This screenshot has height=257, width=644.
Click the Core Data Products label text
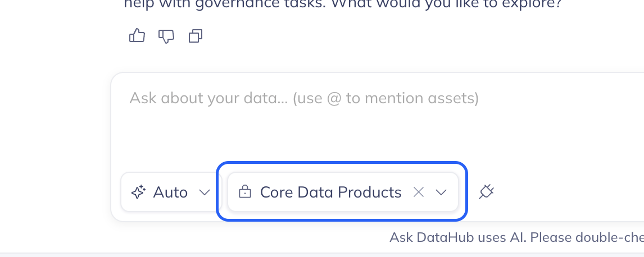click(330, 192)
